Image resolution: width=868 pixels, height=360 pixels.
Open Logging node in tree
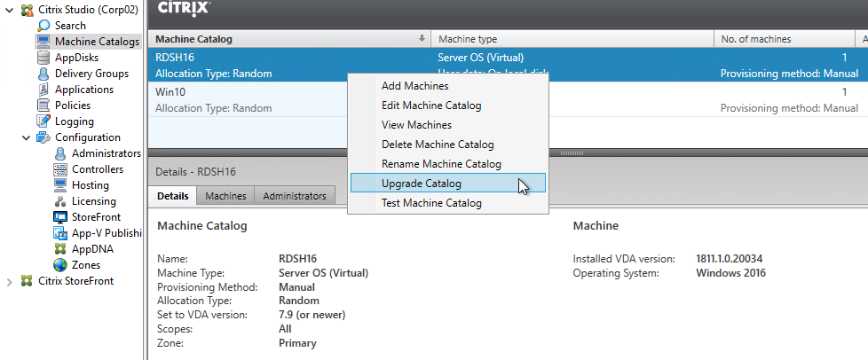tap(75, 121)
